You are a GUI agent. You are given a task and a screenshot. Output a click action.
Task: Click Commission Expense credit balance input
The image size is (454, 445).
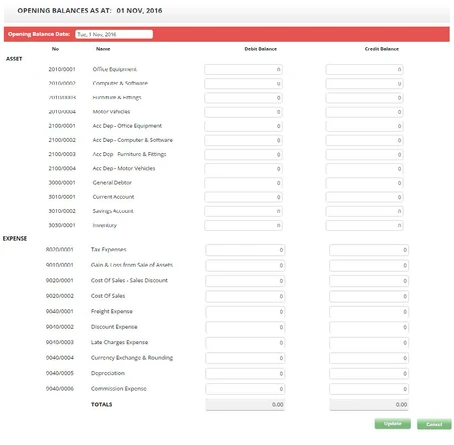[369, 389]
